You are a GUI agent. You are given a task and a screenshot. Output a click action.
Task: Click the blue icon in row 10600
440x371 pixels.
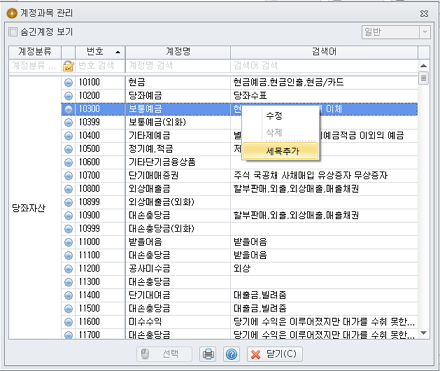click(x=68, y=163)
